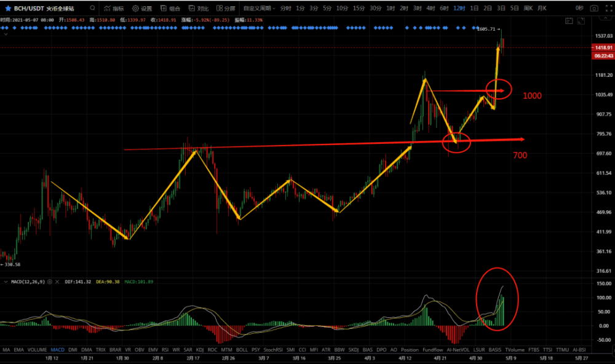Open the 指标 indicators menu

[114, 8]
